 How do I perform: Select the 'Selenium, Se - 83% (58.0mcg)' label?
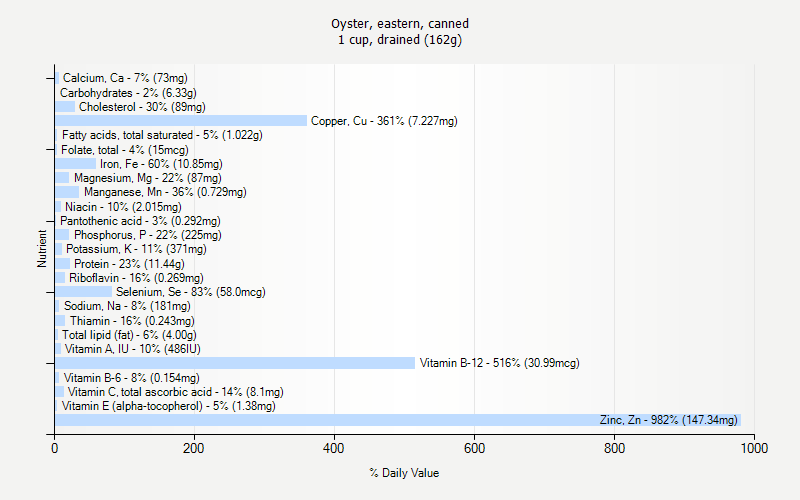(191, 292)
